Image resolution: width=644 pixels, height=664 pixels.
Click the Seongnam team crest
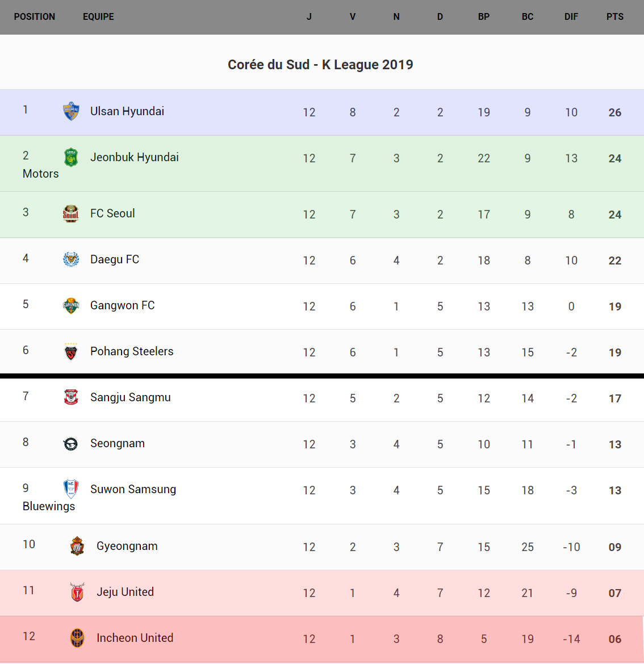pos(71,444)
